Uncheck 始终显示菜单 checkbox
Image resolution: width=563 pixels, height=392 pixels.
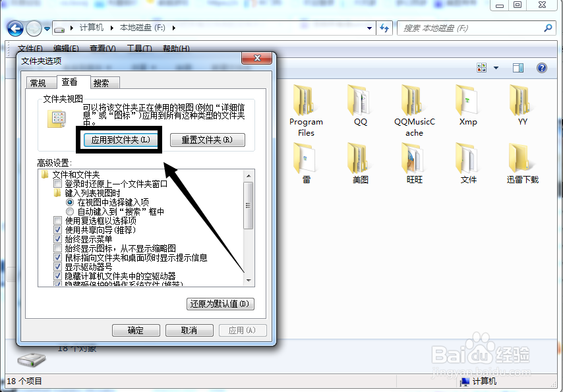[57, 239]
